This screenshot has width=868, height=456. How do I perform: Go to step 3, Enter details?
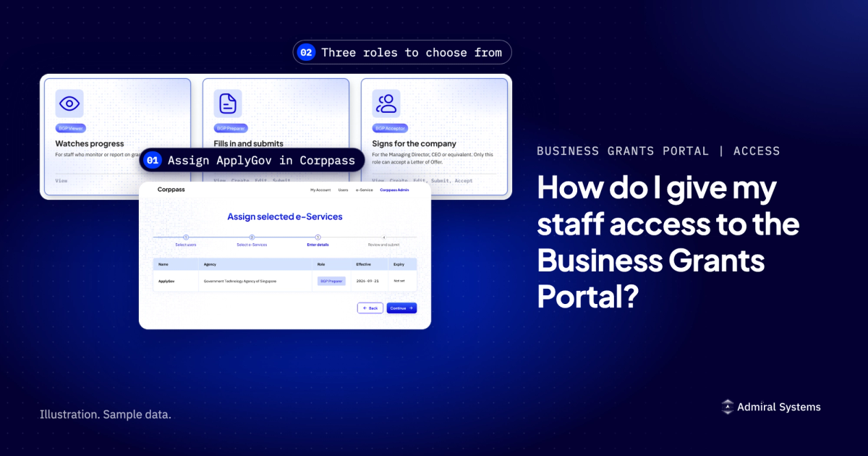[318, 240]
